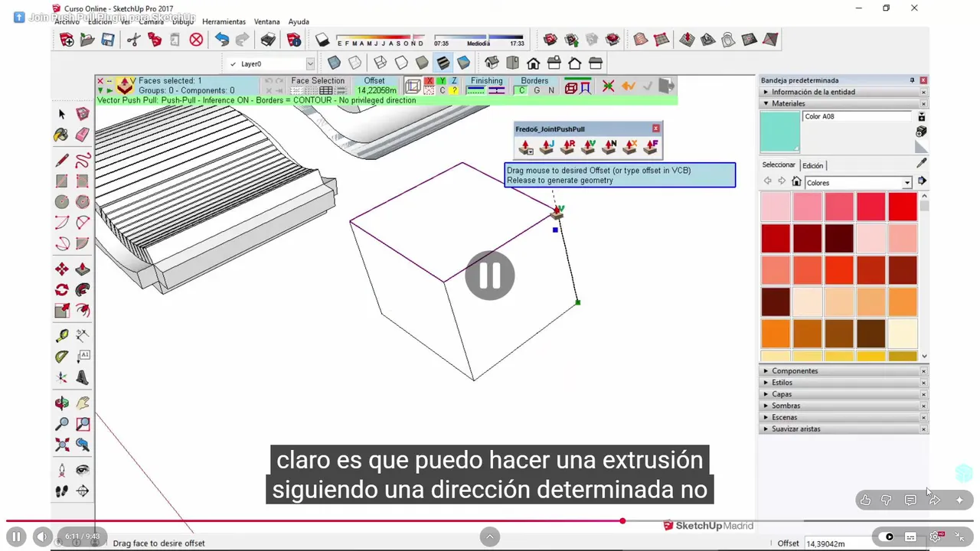Click the Color A08 name field
The width and height of the screenshot is (980, 551).
coord(857,116)
